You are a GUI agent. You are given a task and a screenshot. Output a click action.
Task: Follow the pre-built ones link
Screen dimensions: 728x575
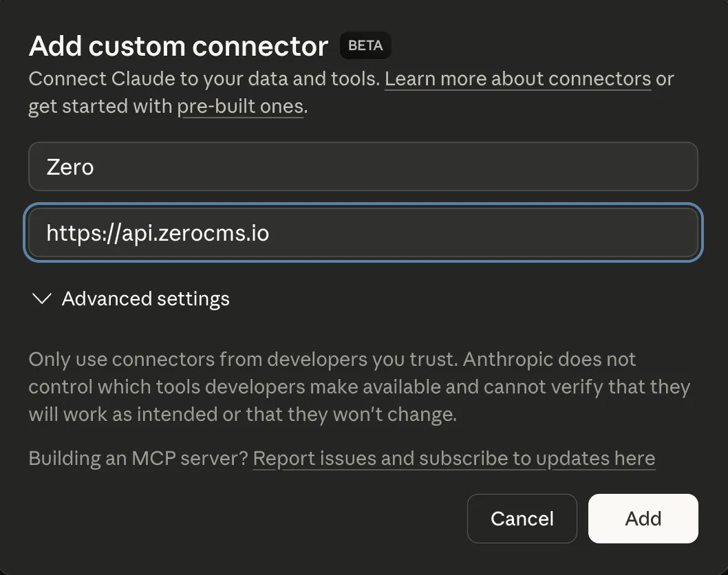[239, 106]
